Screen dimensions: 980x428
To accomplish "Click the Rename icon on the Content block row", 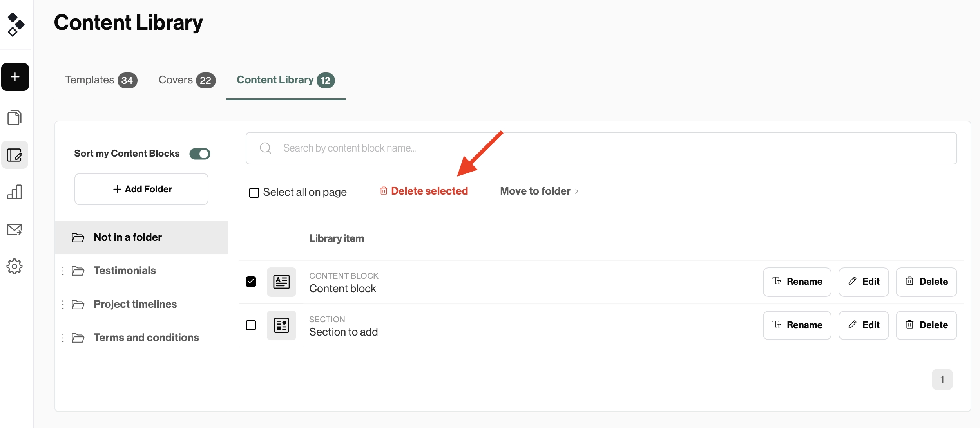I will click(777, 282).
